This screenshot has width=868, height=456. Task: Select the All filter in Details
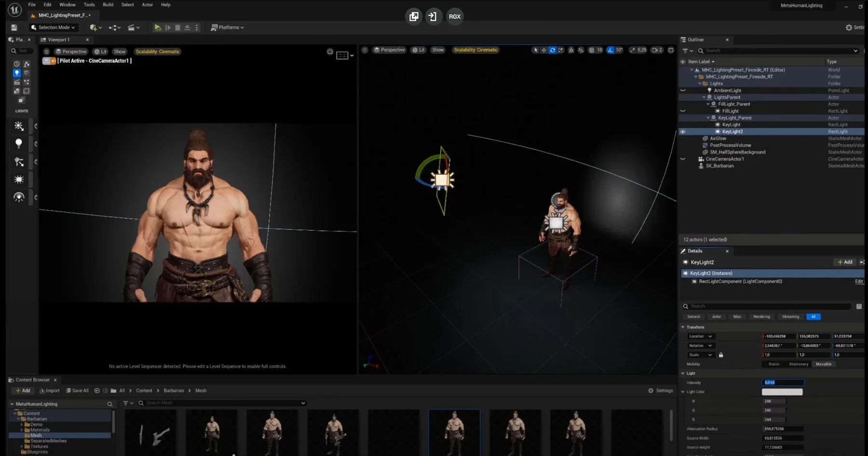pyautogui.click(x=813, y=317)
